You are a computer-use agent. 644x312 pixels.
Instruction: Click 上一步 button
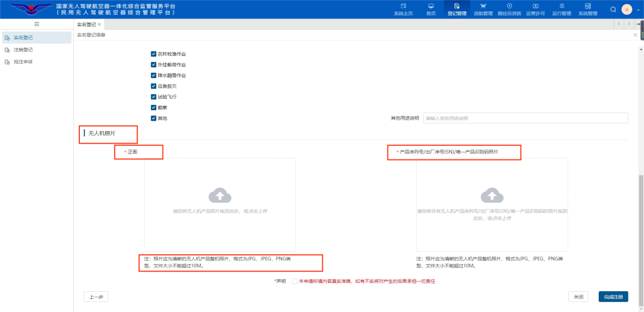point(96,297)
